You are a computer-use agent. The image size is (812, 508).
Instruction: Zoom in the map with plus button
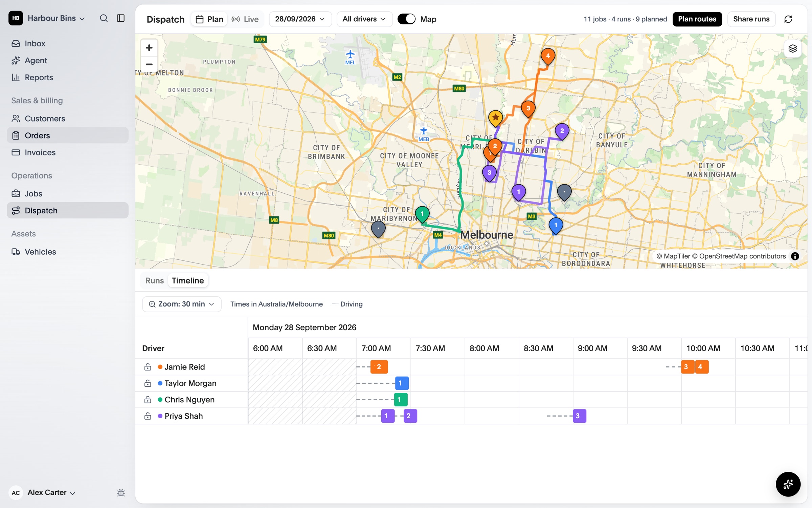(x=149, y=48)
